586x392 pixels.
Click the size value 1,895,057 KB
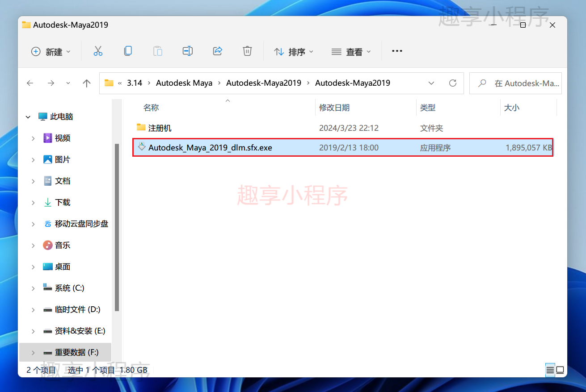coord(529,147)
